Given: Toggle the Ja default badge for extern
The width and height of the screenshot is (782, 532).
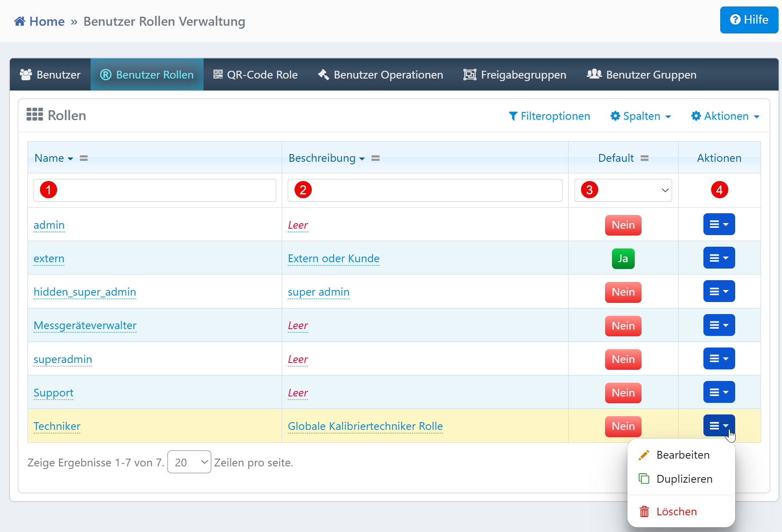Looking at the screenshot, I should (x=623, y=259).
